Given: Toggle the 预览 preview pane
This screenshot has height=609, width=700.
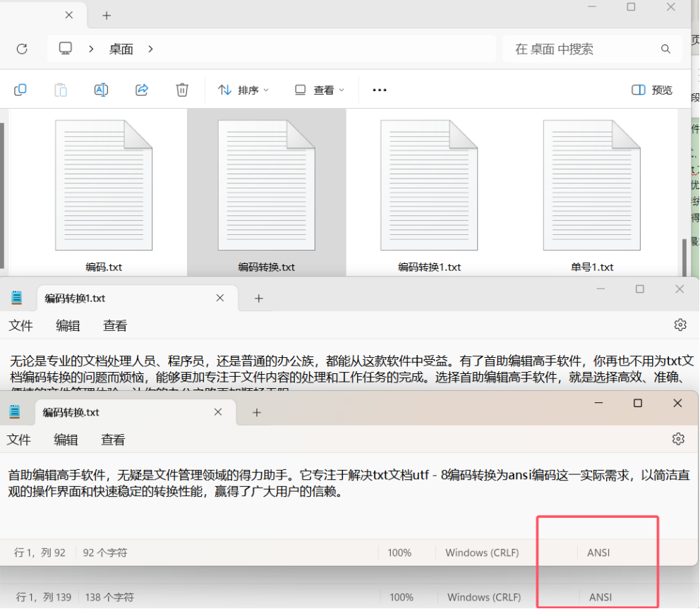Looking at the screenshot, I should pos(652,90).
